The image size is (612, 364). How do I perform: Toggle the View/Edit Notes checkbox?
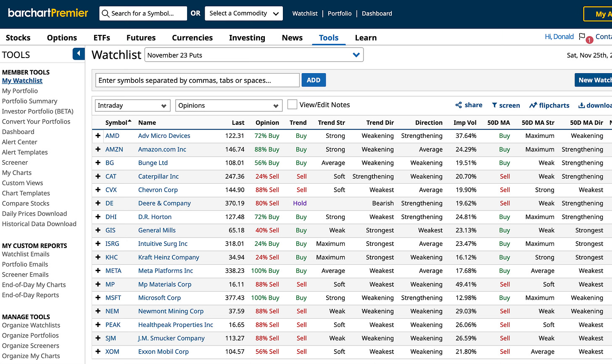coord(292,105)
